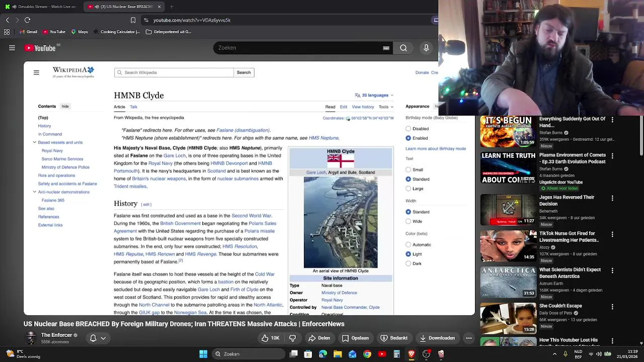Open options for 'It's Begun' recommended video
644x362 pixels.
click(x=612, y=120)
